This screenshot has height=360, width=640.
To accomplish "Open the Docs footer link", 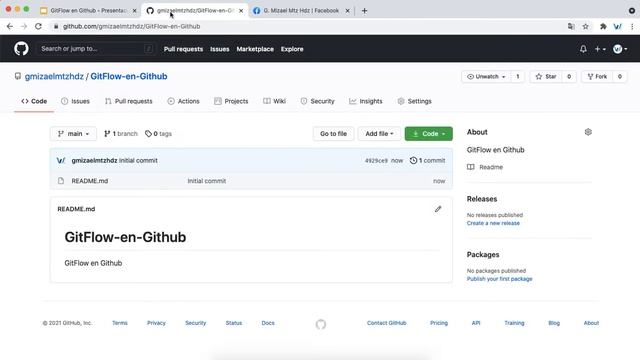I will click(x=268, y=323).
